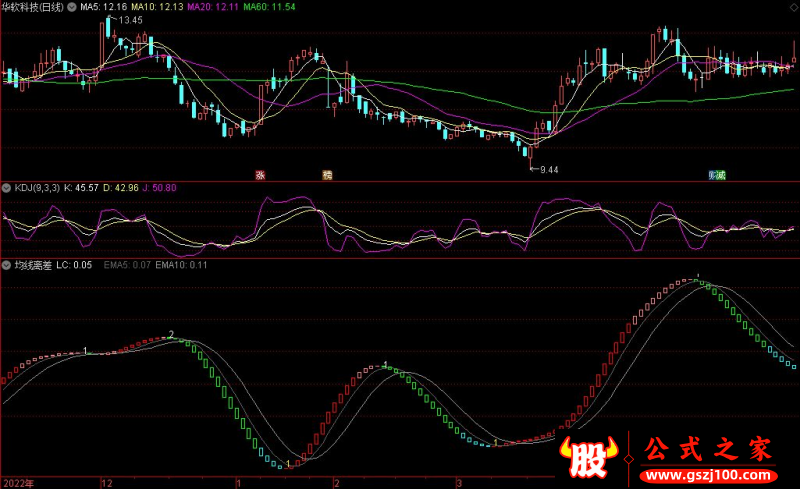Click the EMA5: 0.07 value
Viewport: 800px width, 489px height.
click(127, 265)
